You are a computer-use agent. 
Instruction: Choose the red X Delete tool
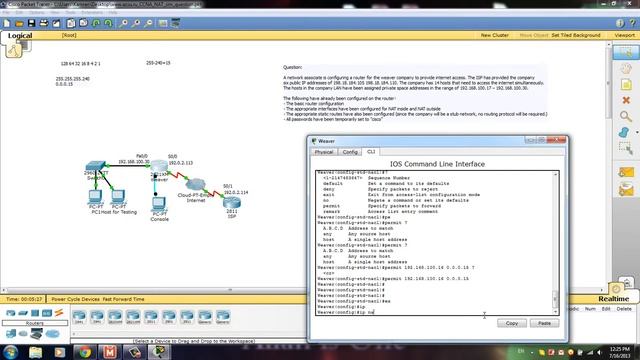tap(625, 100)
